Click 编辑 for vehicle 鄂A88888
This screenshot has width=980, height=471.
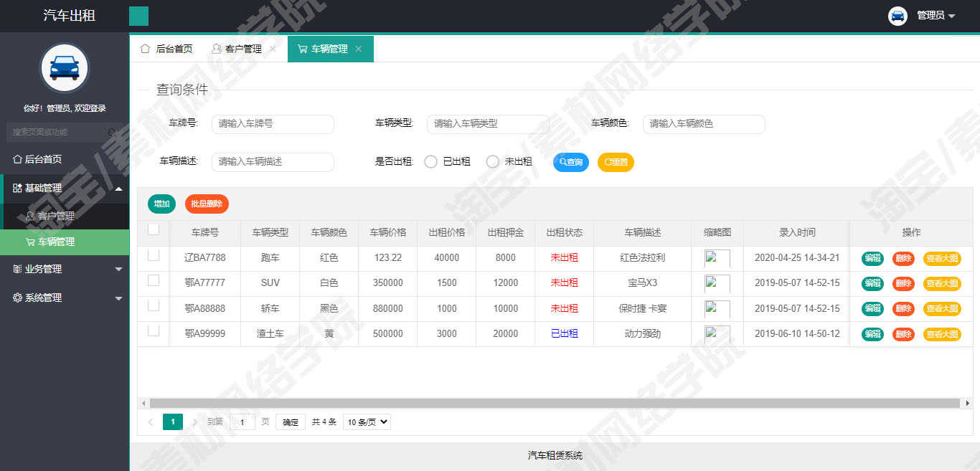[x=872, y=309]
